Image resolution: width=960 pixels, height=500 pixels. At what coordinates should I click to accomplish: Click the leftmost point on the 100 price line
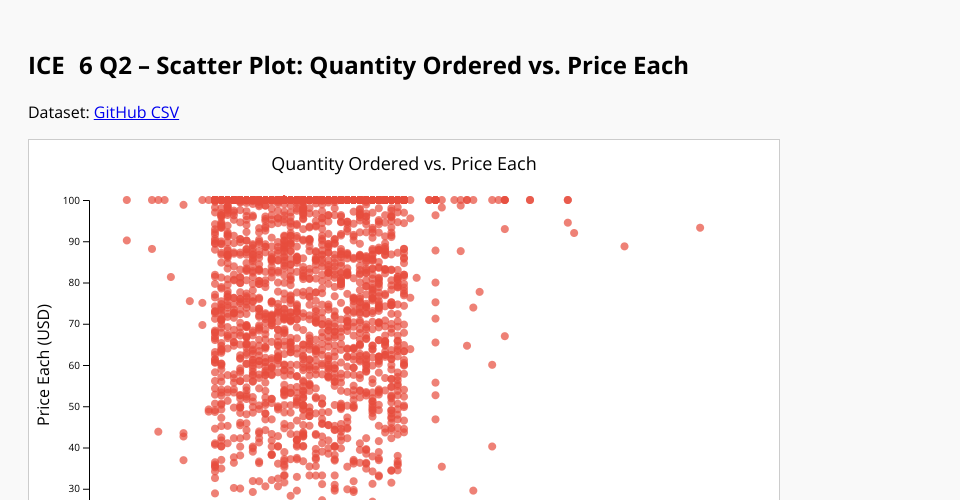[x=127, y=200]
